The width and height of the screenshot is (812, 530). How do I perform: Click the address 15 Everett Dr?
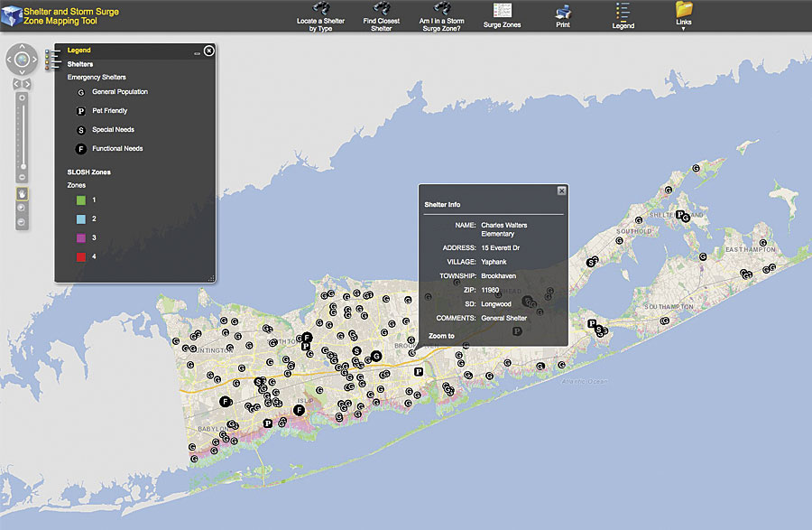(500, 247)
